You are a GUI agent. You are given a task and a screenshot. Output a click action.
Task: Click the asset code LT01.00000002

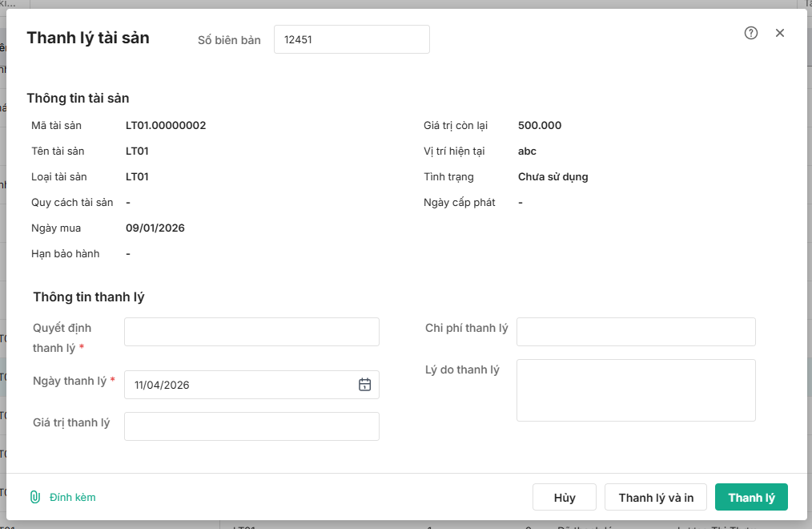coord(166,125)
